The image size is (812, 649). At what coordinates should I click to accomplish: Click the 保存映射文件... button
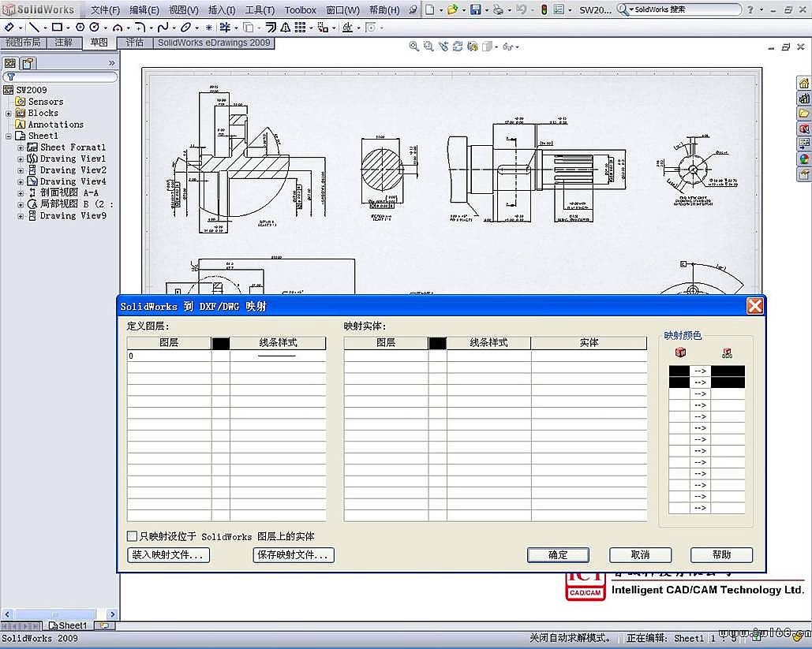click(294, 555)
